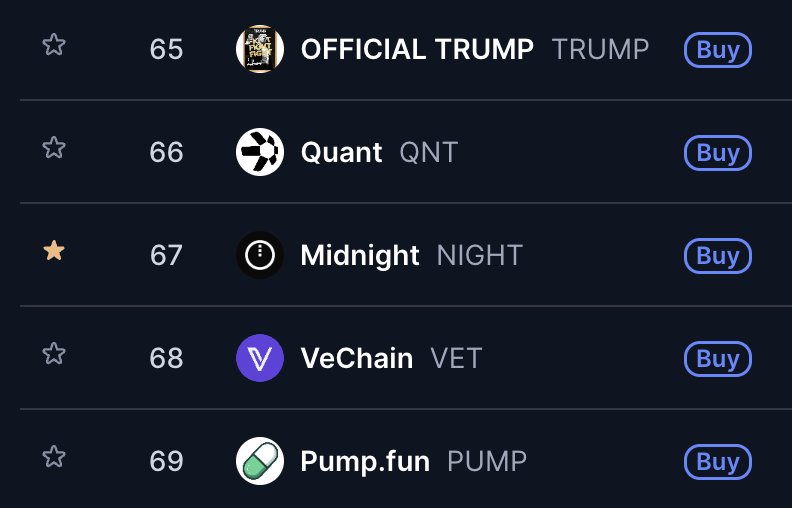792x508 pixels.
Task: Open the Quant coin name link
Action: tap(341, 152)
